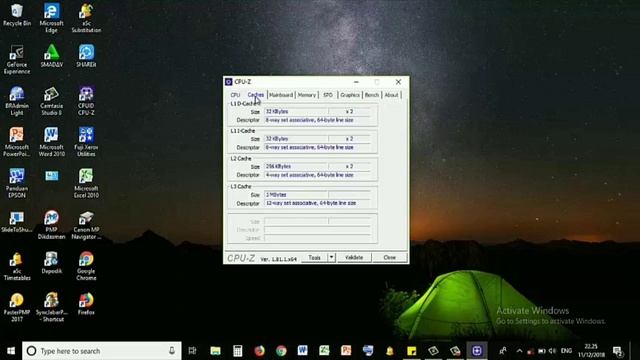Click the Validate button

(x=354, y=258)
